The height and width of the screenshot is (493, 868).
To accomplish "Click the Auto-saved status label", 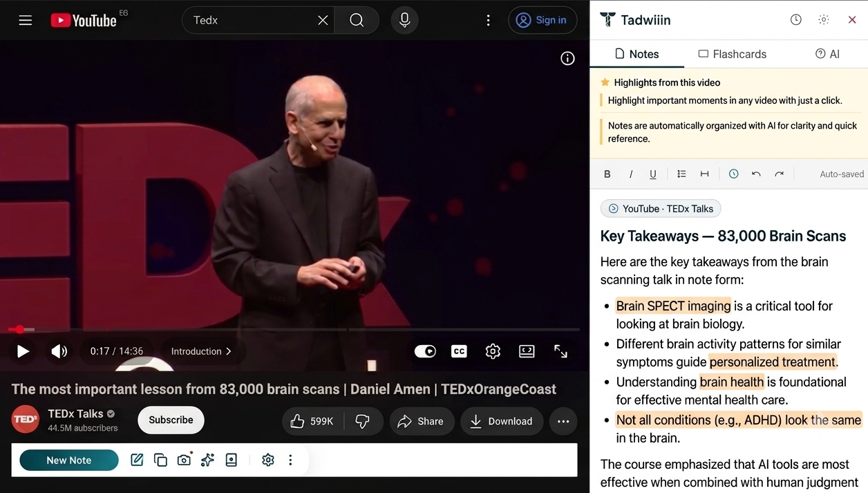I will (x=842, y=174).
